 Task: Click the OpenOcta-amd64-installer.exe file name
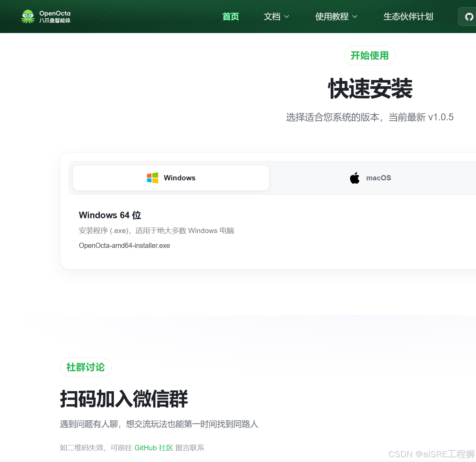(124, 245)
